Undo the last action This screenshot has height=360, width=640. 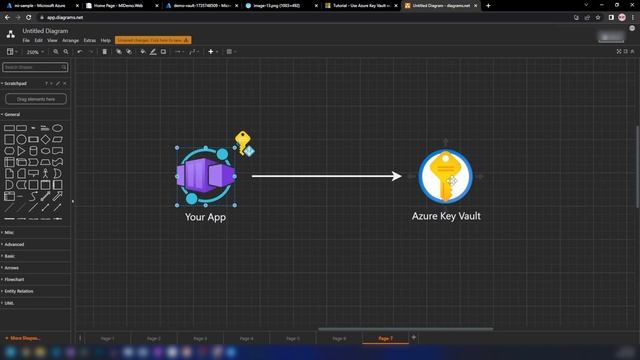(80, 52)
